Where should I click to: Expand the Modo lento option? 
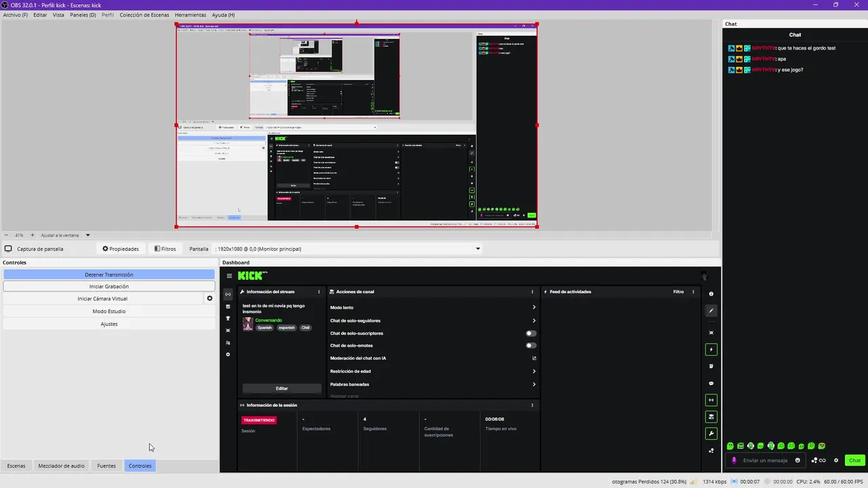(x=534, y=308)
